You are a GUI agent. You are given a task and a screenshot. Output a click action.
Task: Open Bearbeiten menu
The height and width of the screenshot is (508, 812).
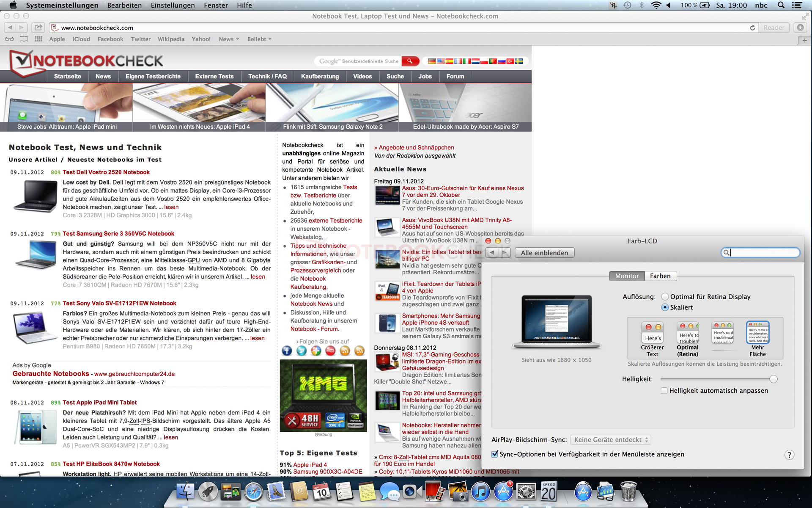tap(124, 5)
